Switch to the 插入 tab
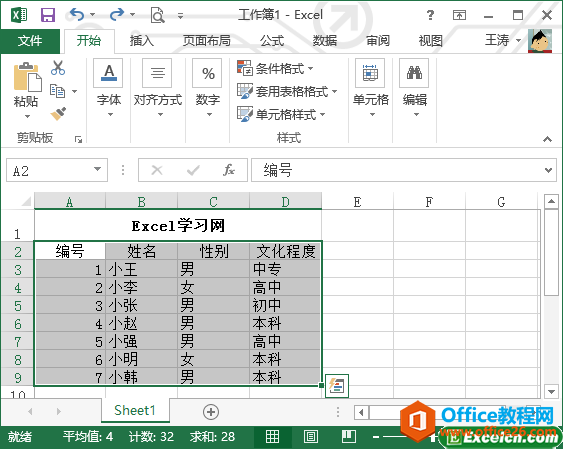Image resolution: width=563 pixels, height=449 pixels. [x=142, y=41]
